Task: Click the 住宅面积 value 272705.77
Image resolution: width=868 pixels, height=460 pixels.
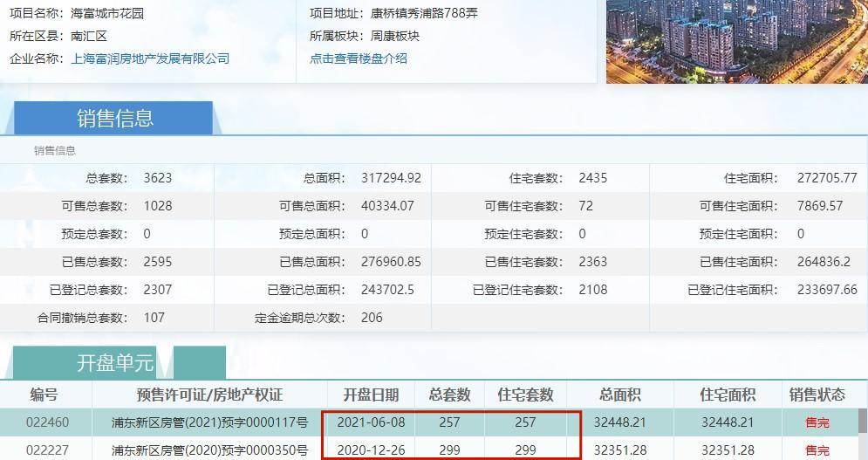Action: [827, 178]
